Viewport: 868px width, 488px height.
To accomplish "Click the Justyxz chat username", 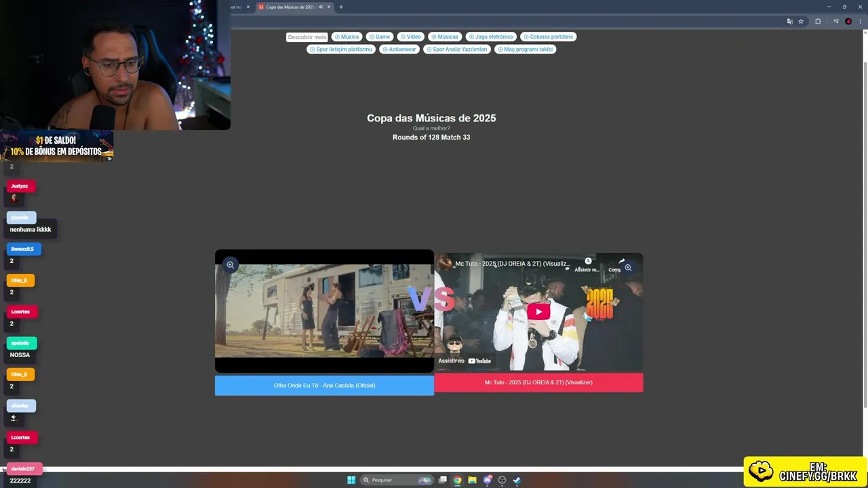I will pos(20,186).
